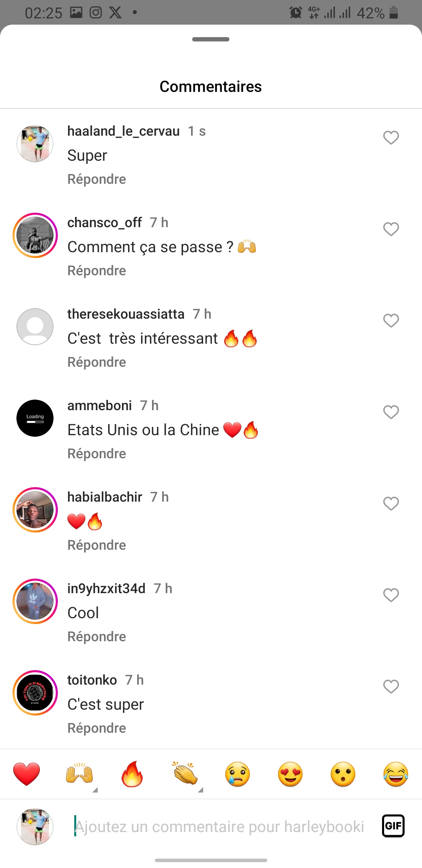Screen dimensions: 422x868
Task: Tap the comments sheet drag handle
Action: coord(211,39)
